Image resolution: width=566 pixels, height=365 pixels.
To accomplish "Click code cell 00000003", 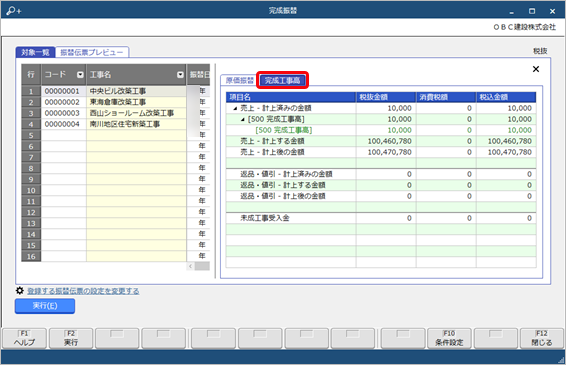I will (64, 113).
